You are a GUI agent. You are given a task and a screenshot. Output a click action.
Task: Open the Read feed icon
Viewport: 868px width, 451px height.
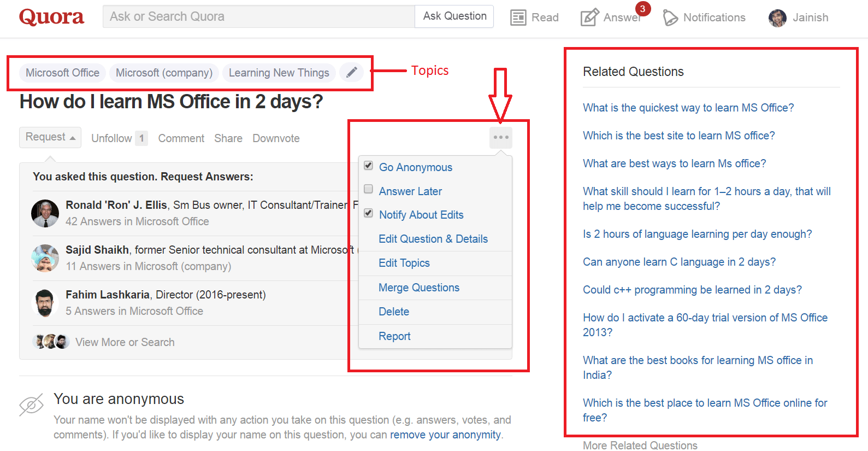[x=518, y=17]
